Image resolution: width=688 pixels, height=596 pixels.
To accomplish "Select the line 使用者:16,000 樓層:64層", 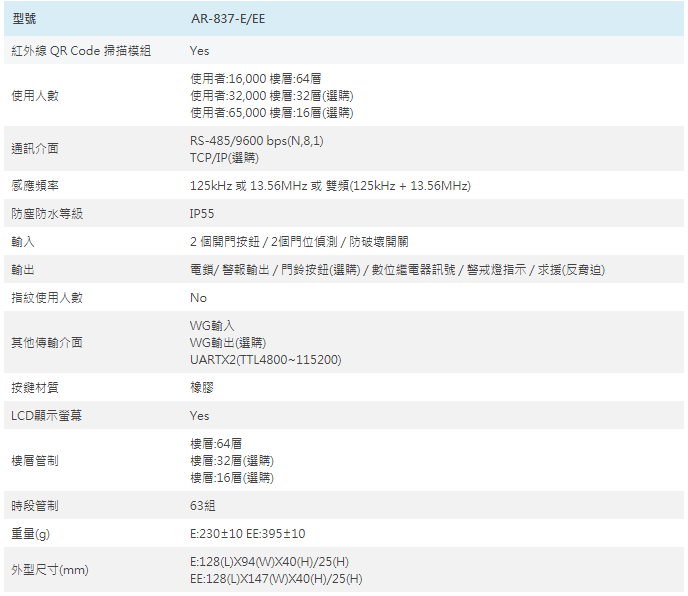I will point(255,79).
